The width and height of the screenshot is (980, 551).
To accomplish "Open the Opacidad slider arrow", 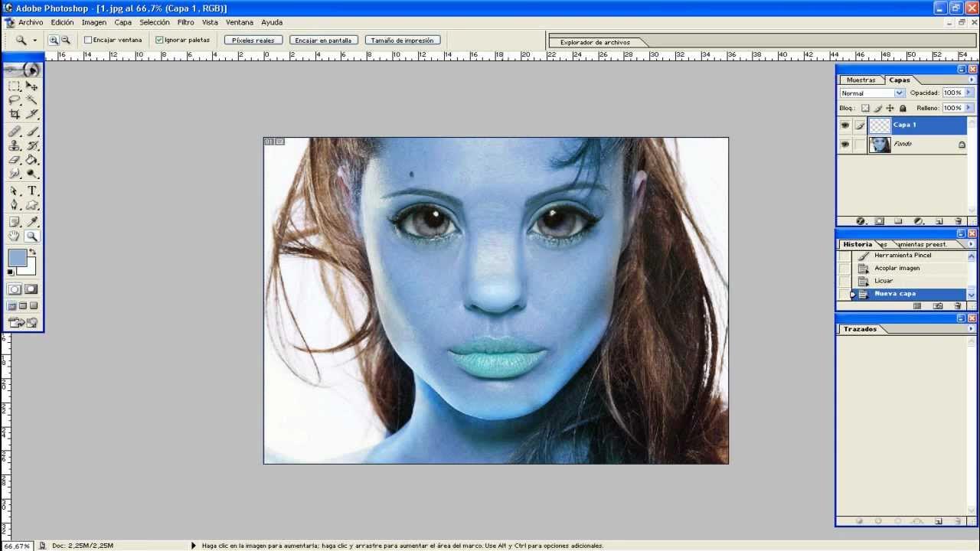I will (969, 93).
